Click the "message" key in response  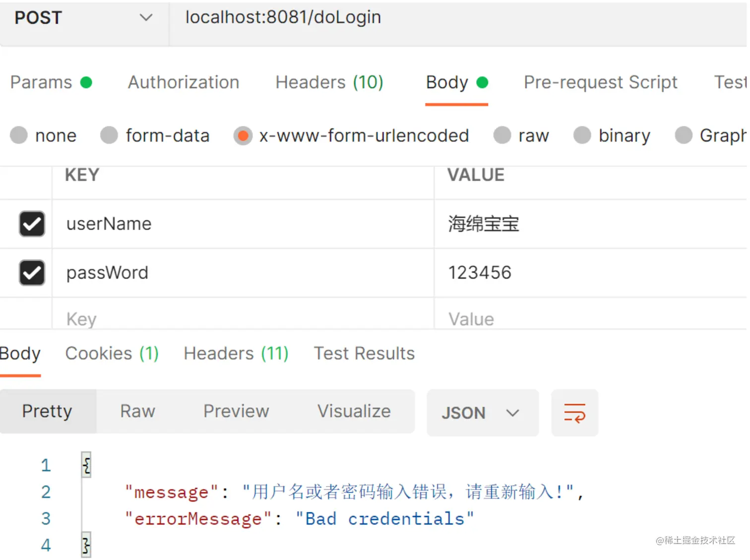click(x=172, y=492)
